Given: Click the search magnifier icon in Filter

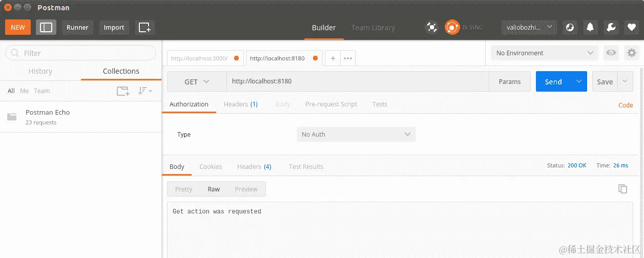Looking at the screenshot, I should [x=15, y=53].
